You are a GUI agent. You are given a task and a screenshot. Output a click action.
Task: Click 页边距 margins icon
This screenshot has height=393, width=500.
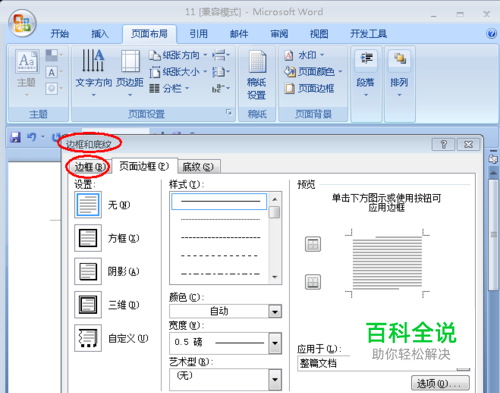[130, 73]
